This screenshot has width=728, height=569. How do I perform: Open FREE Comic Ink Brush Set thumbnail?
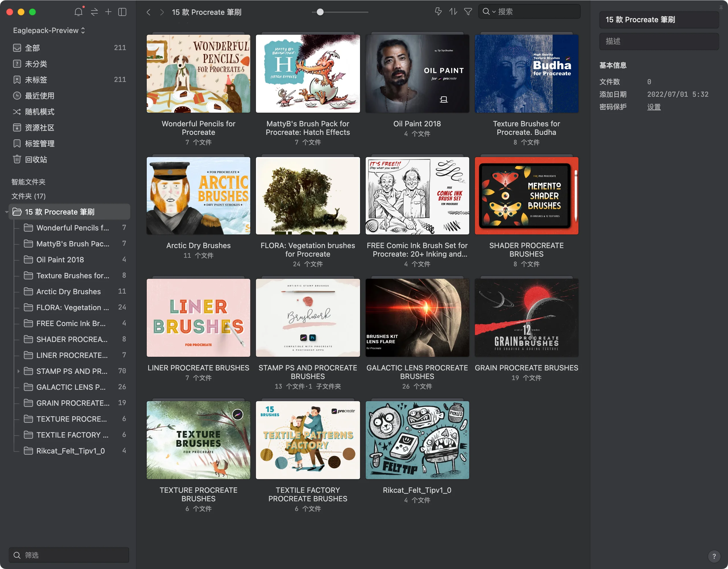[x=417, y=196]
